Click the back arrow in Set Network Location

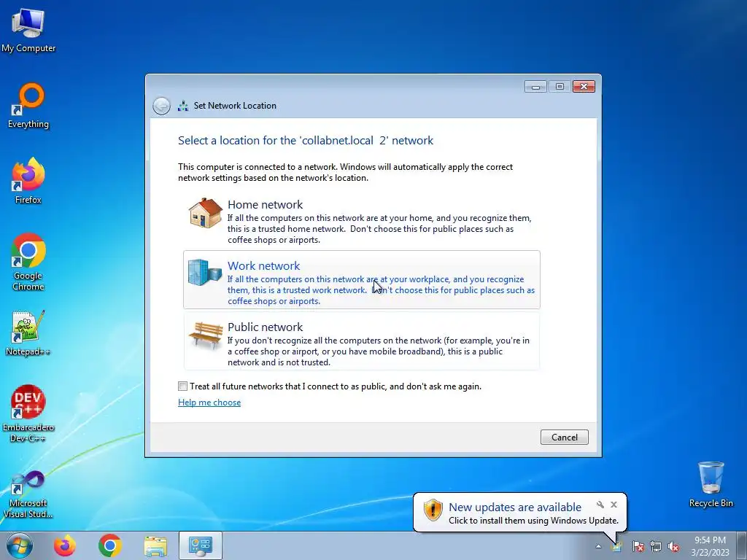(x=161, y=106)
